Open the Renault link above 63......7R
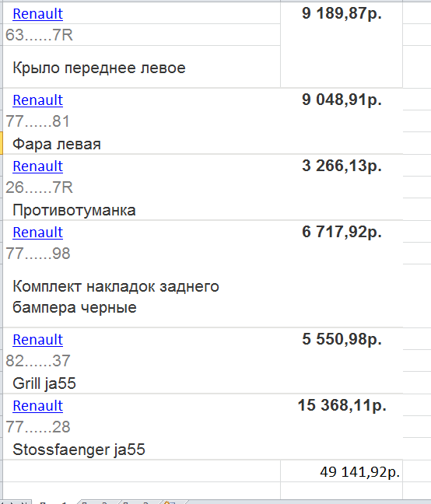Viewport: 431px width, 504px height. tap(37, 14)
